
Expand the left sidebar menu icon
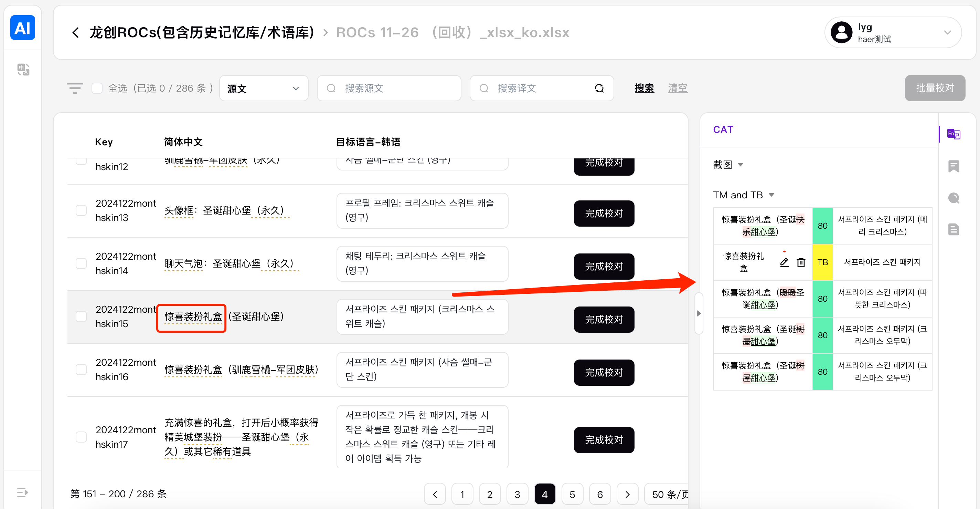(x=22, y=492)
